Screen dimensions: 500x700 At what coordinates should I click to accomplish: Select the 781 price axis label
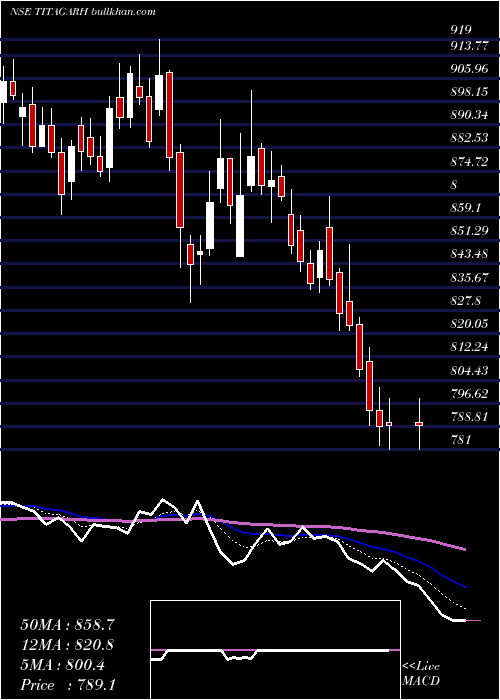tap(461, 440)
